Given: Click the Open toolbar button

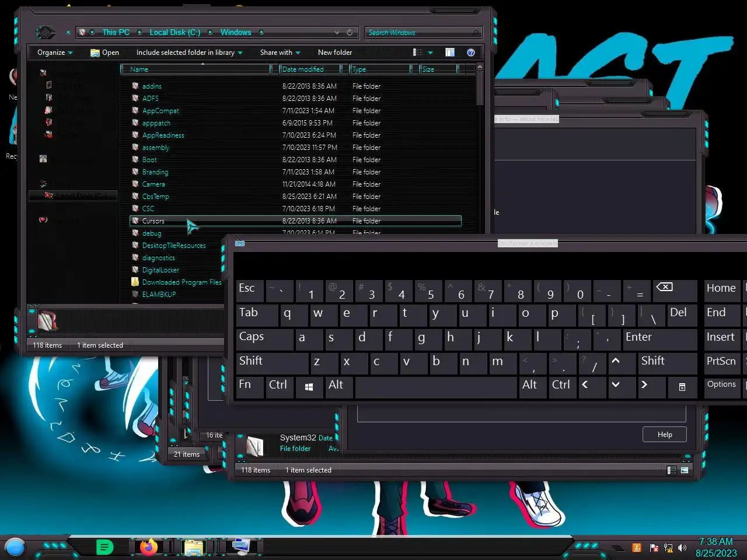Looking at the screenshot, I should 104,52.
